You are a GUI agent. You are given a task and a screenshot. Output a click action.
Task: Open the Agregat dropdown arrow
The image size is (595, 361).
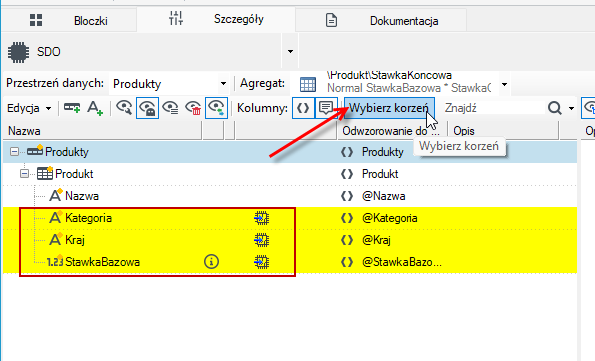tap(504, 84)
